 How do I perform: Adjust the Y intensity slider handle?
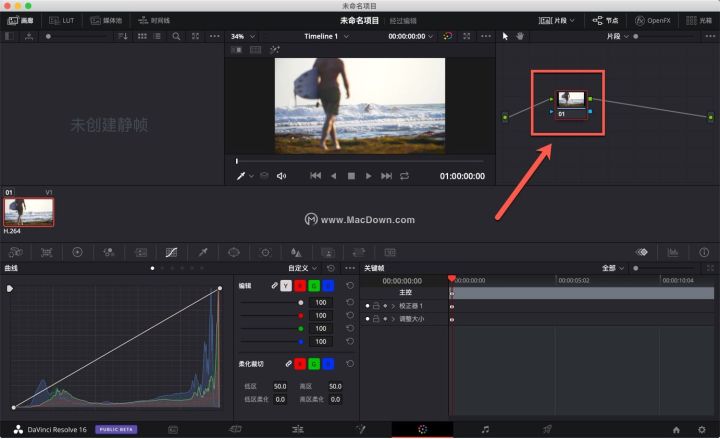point(301,303)
